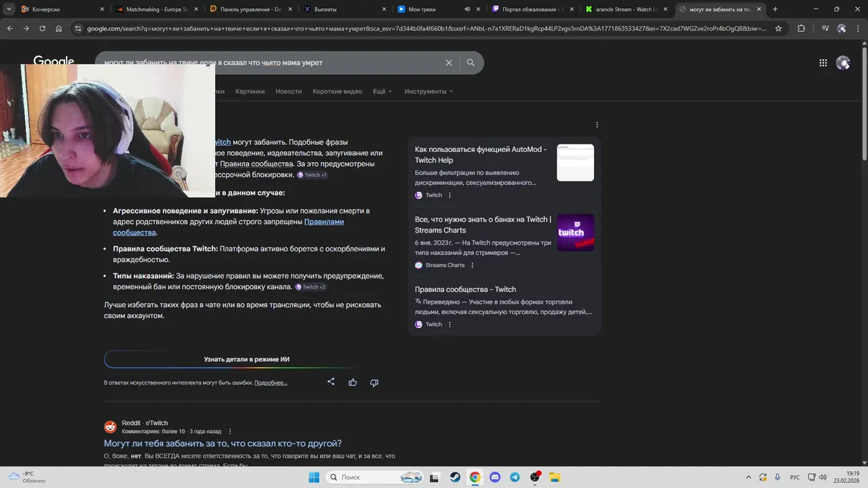Open the tab search dropdown
Viewport: 868px width, 488px height.
pyautogui.click(x=9, y=9)
